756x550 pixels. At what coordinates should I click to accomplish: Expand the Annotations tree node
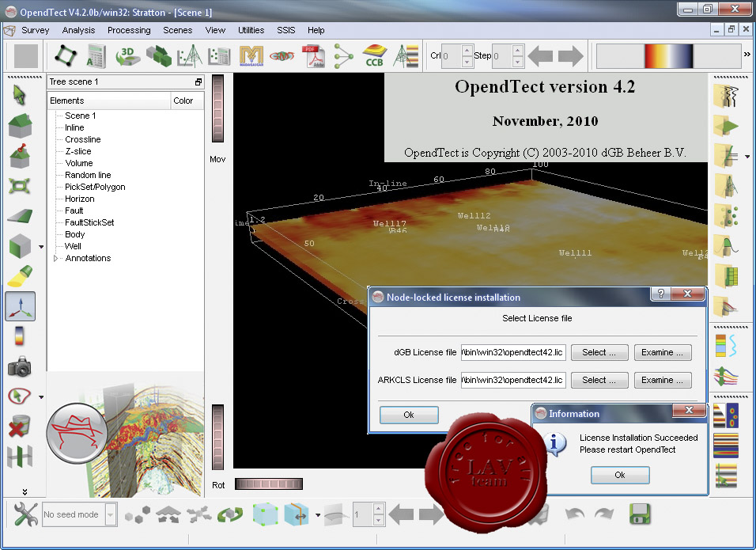tap(55, 259)
